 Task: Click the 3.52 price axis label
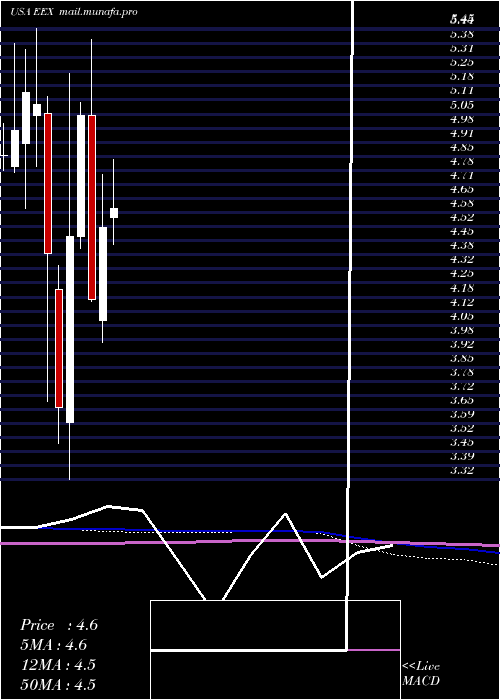(462, 429)
